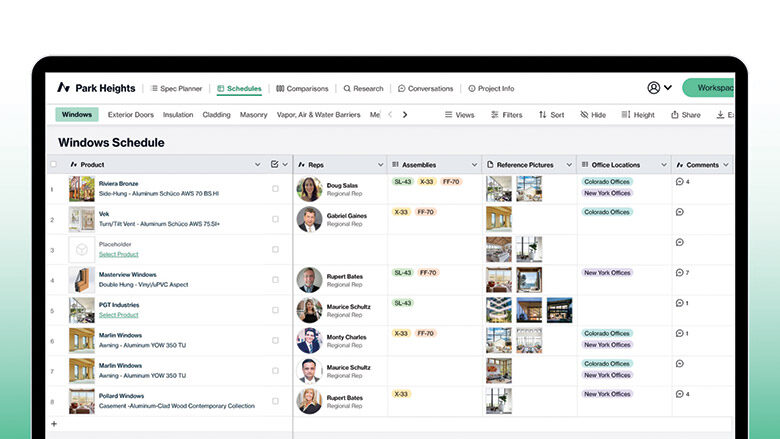Adjust row Height icon
The height and width of the screenshot is (439, 780).
[x=626, y=115]
